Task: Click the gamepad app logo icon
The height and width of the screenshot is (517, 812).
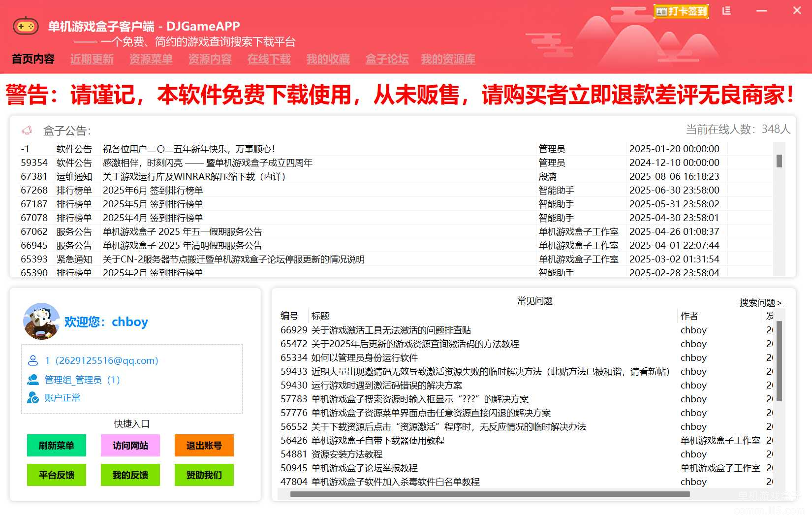Action: pos(26,26)
